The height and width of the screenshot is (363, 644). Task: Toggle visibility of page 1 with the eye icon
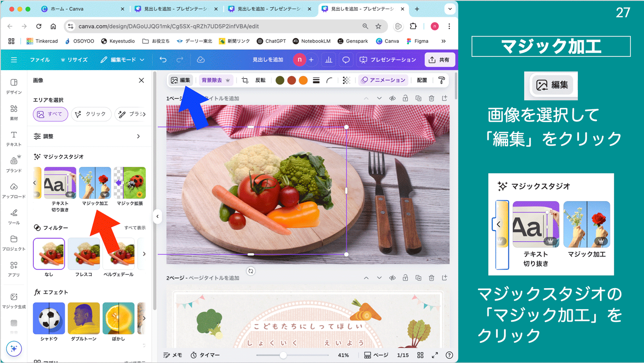point(392,98)
